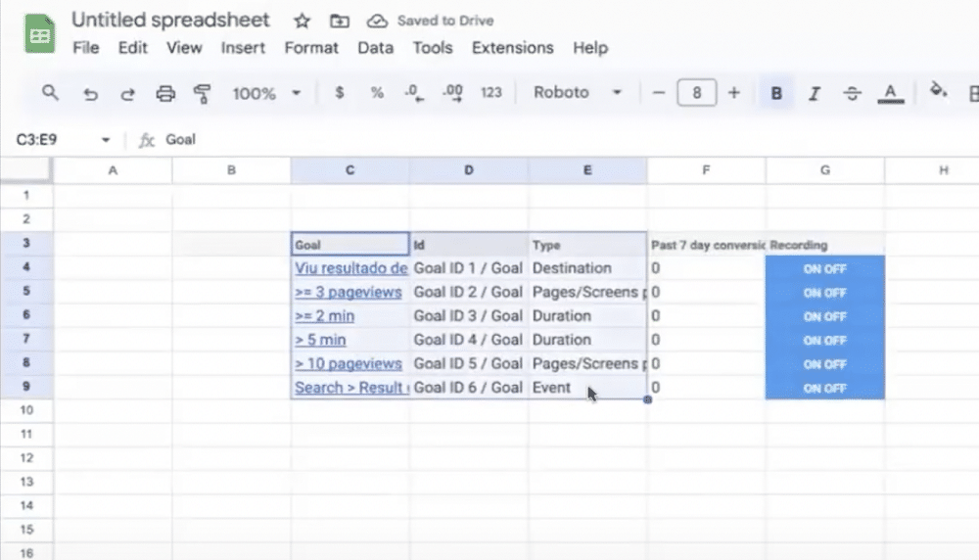Select cell 'Goal ID 1 / Goal'
This screenshot has height=560, width=979.
(x=468, y=268)
